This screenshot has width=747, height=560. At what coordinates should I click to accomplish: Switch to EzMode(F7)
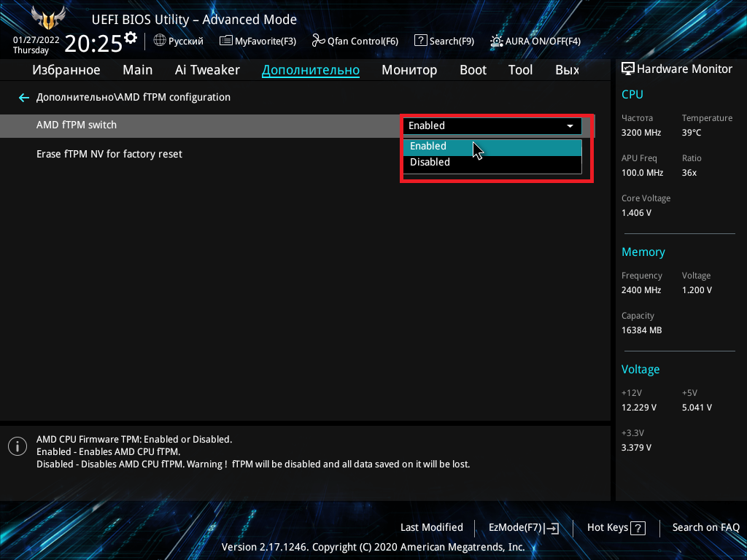(x=524, y=528)
